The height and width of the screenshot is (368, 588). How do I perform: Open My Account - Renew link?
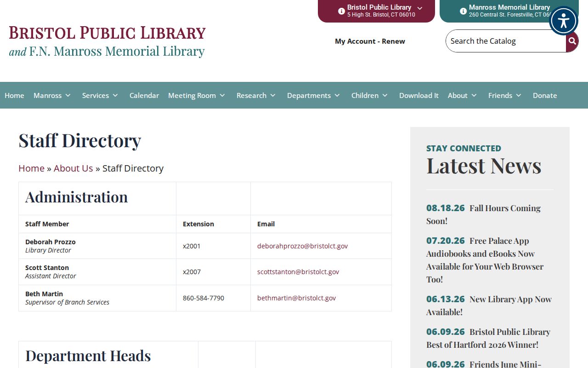(370, 41)
